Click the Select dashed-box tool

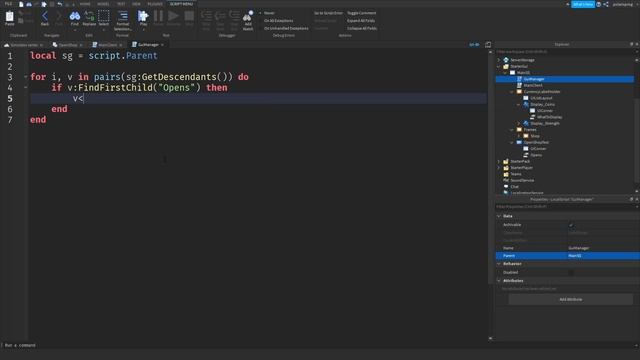(x=104, y=16)
